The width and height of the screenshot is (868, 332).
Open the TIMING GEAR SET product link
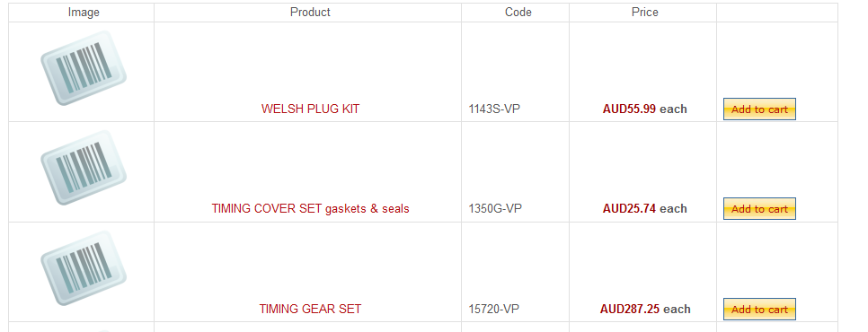310,309
